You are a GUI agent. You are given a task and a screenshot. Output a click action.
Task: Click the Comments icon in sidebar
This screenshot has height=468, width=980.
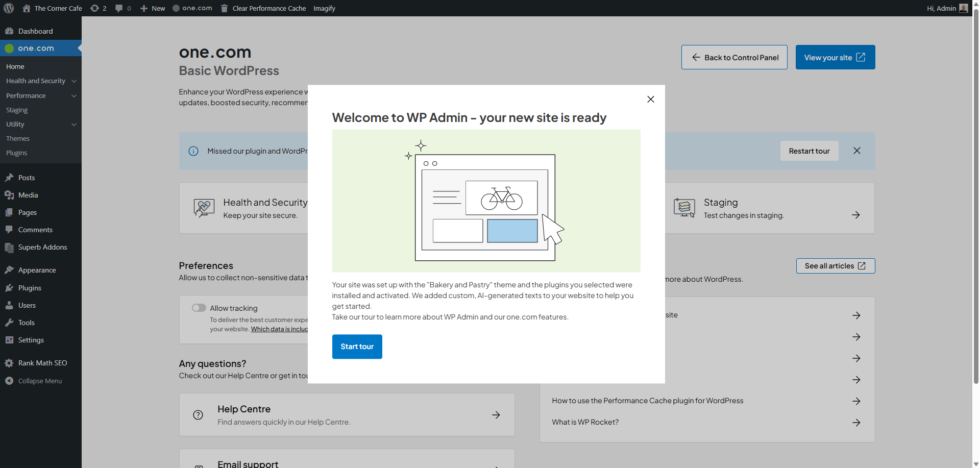click(x=9, y=230)
